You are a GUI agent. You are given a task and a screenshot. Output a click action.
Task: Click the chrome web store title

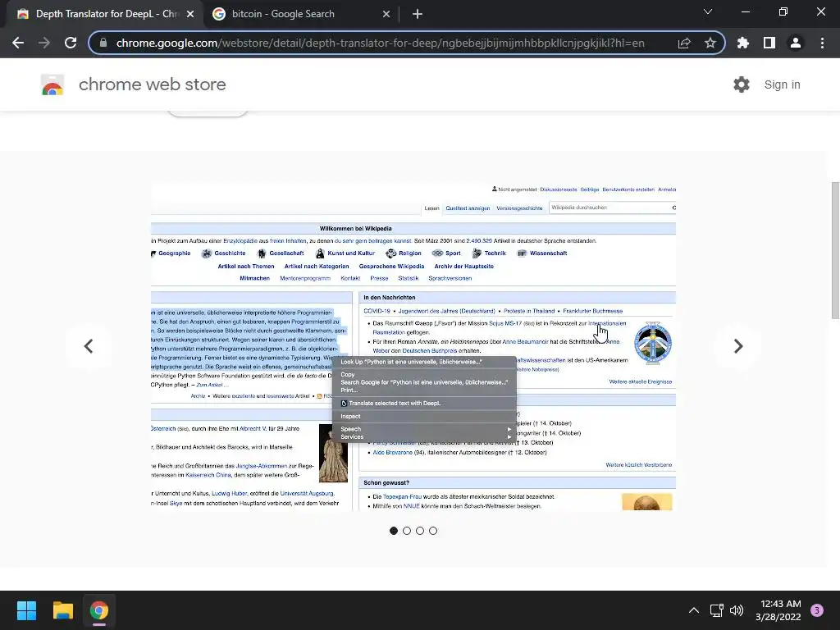tap(152, 84)
